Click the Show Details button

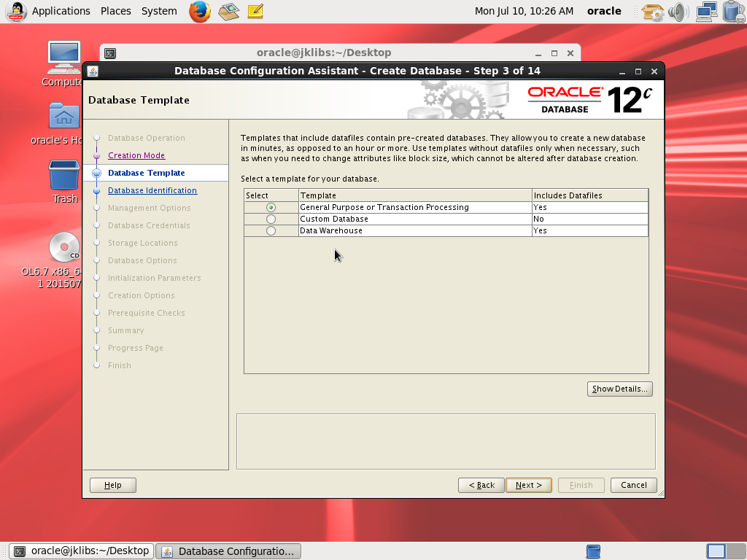(x=619, y=389)
